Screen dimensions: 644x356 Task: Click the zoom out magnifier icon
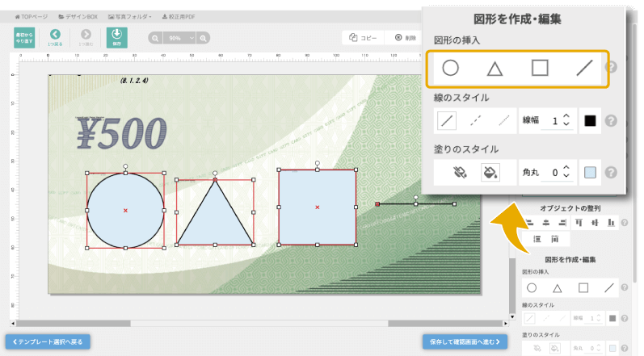155,38
